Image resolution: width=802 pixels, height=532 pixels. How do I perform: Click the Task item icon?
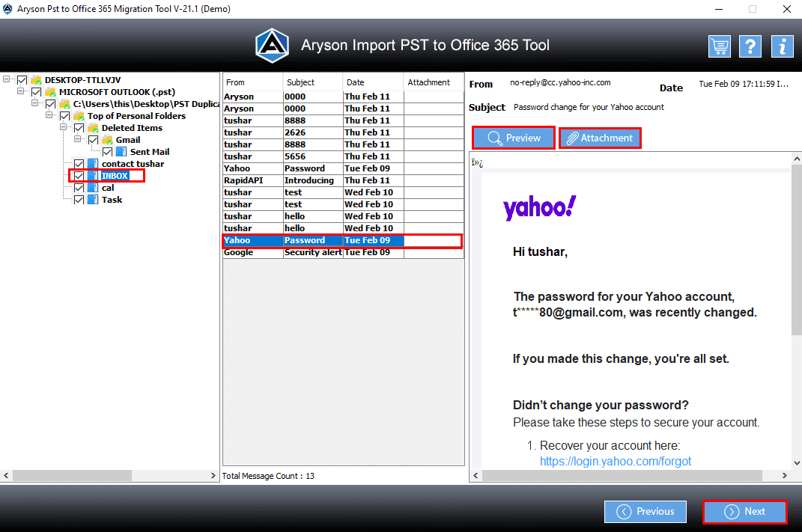[93, 200]
